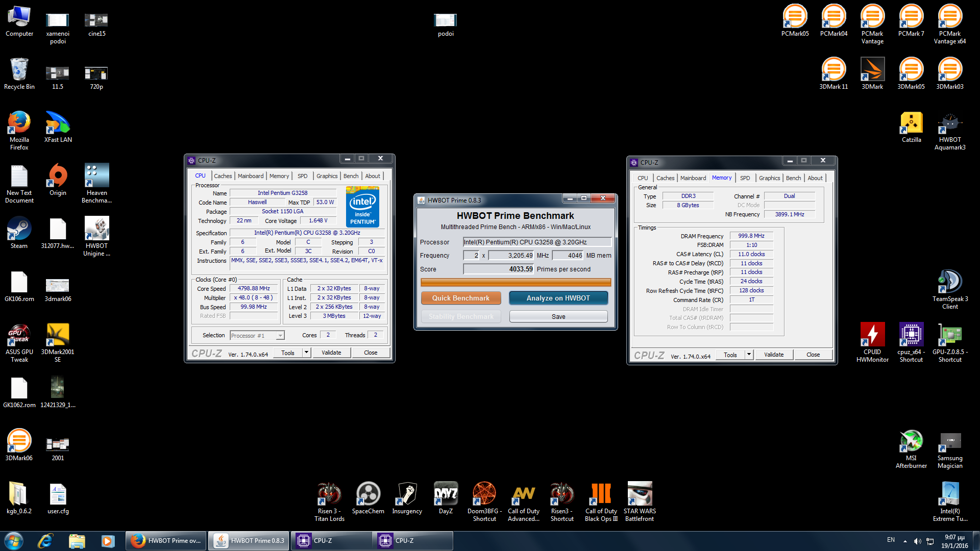Show hidden tray icons arrow
Viewport: 980px width, 551px height.
tap(905, 541)
